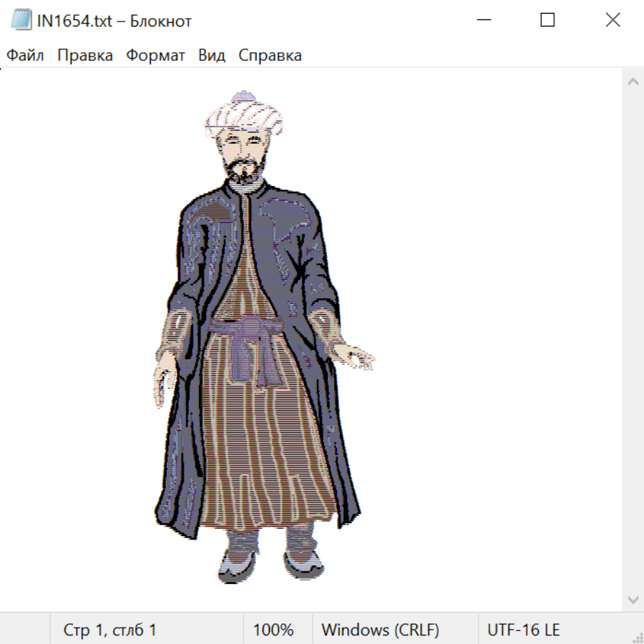Image resolution: width=644 pixels, height=644 pixels.
Task: Click the window resize grip in corner
Action: tap(636, 636)
